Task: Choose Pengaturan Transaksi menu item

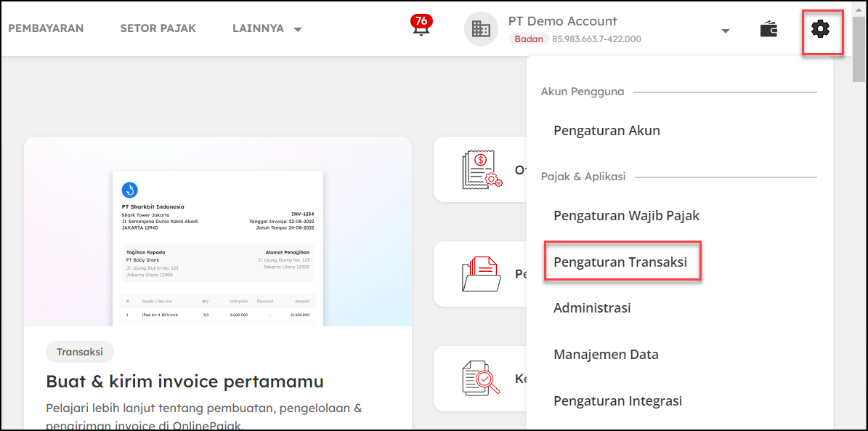Action: click(x=620, y=262)
